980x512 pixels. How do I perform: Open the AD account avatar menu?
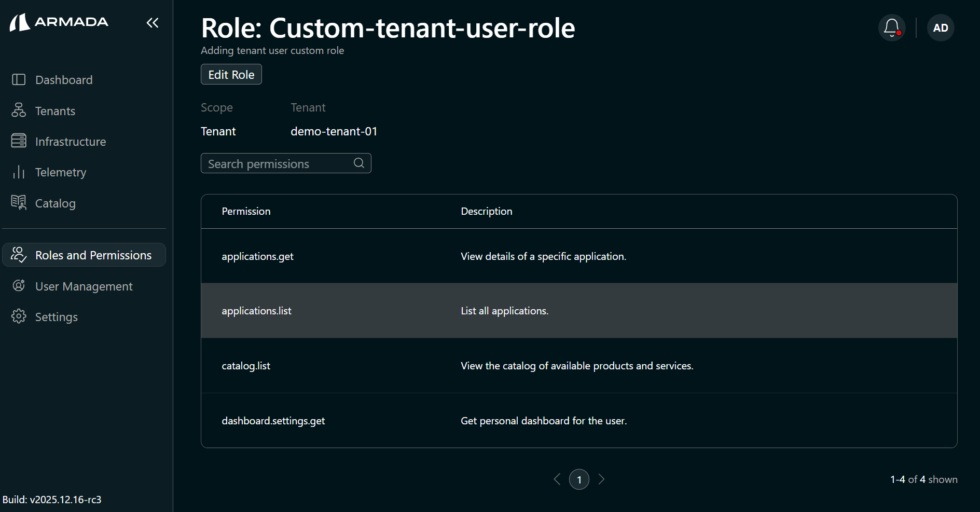coord(941,27)
